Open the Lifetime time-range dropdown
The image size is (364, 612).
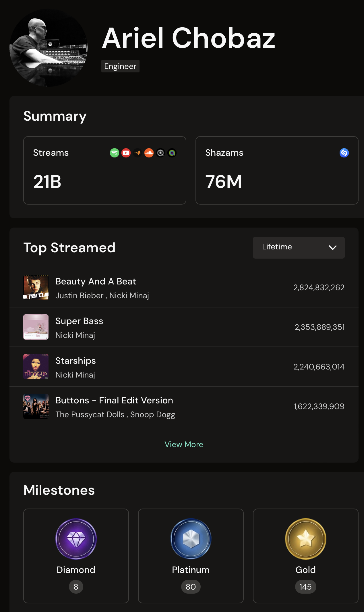pyautogui.click(x=299, y=248)
